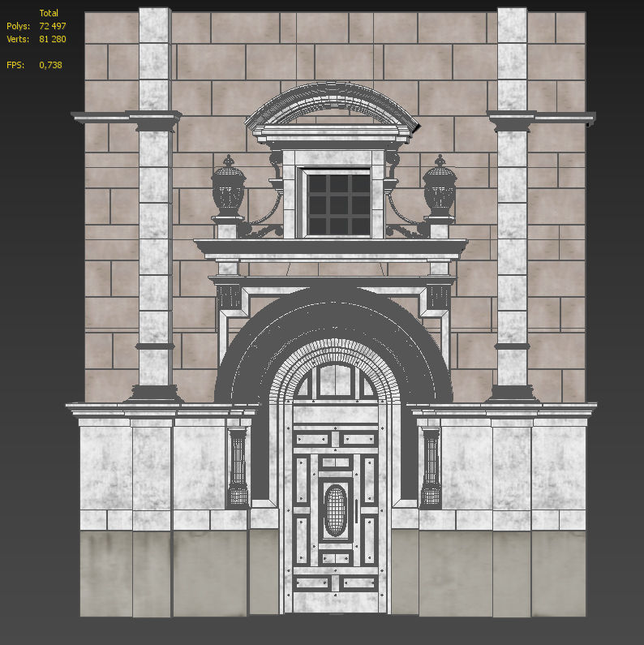The height and width of the screenshot is (645, 644).
Task: Click the FPS: label
Action: (15, 65)
